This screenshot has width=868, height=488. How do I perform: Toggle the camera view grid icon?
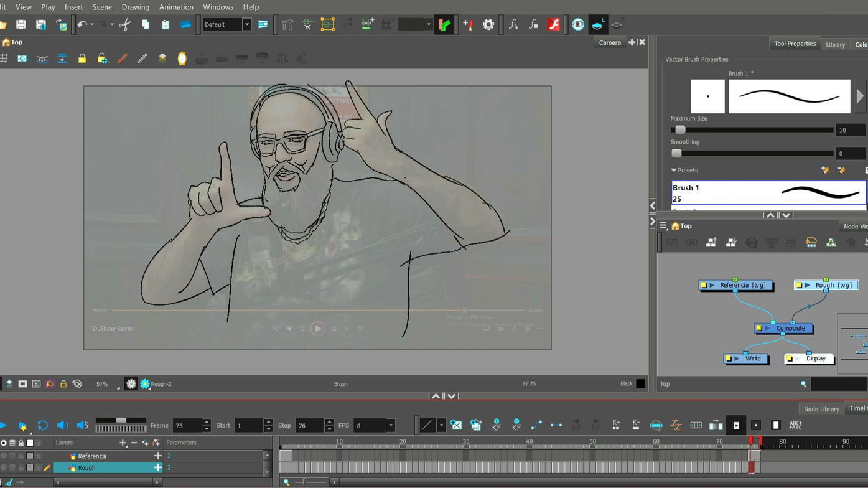tap(4, 59)
